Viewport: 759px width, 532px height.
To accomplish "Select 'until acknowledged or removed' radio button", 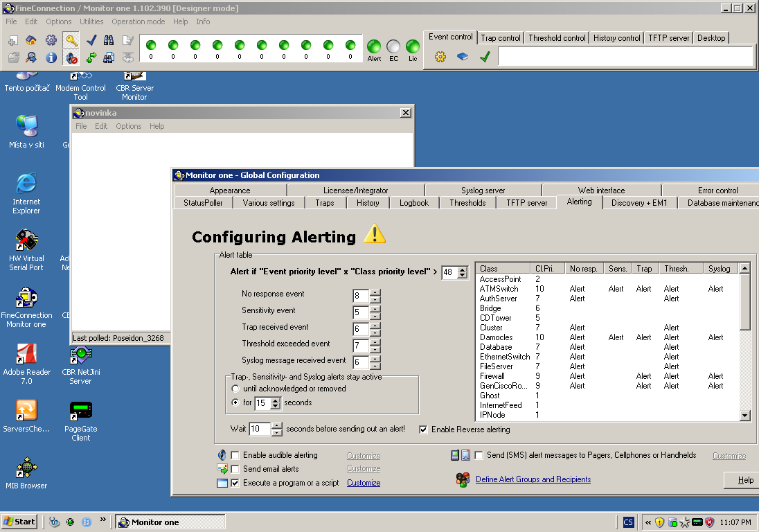I will coord(235,388).
